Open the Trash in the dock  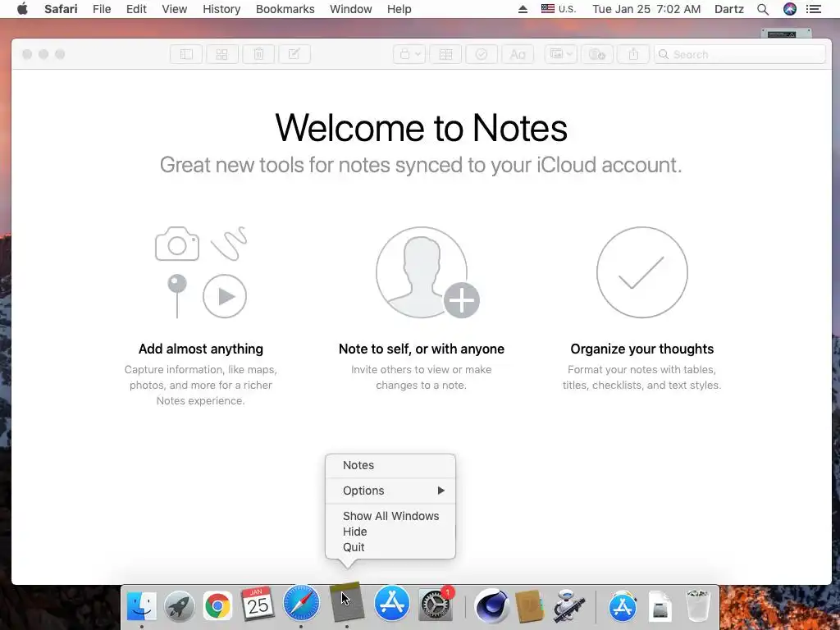[698, 606]
